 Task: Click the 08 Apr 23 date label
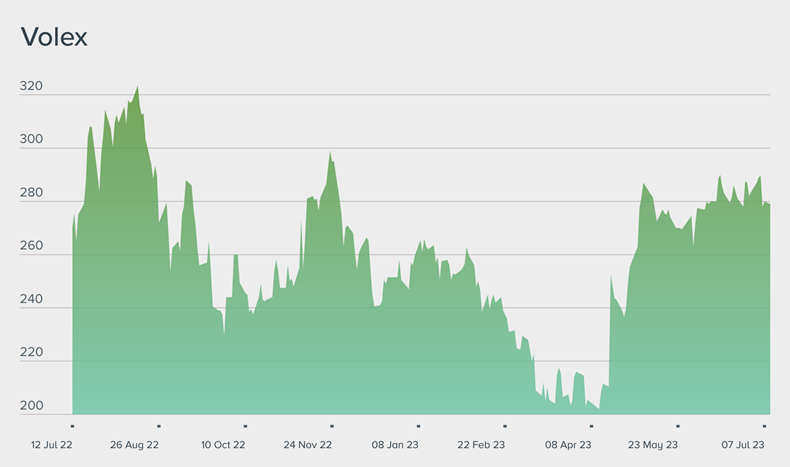pyautogui.click(x=568, y=445)
